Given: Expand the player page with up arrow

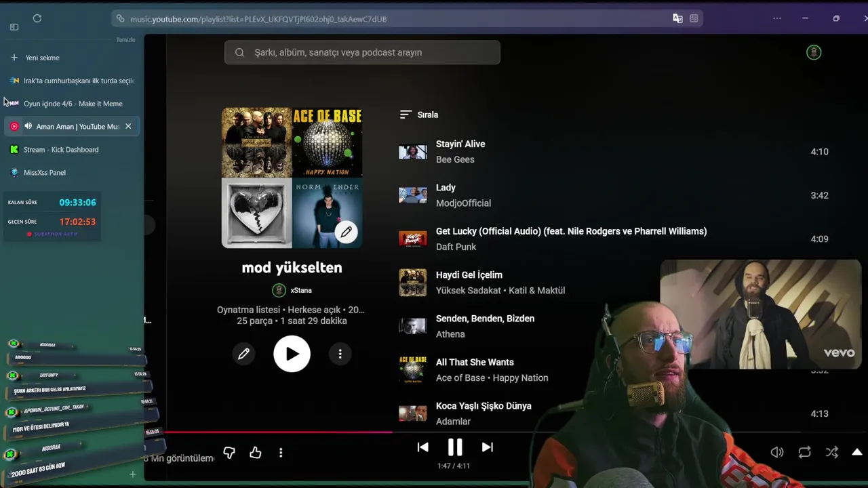Looking at the screenshot, I should point(857,452).
